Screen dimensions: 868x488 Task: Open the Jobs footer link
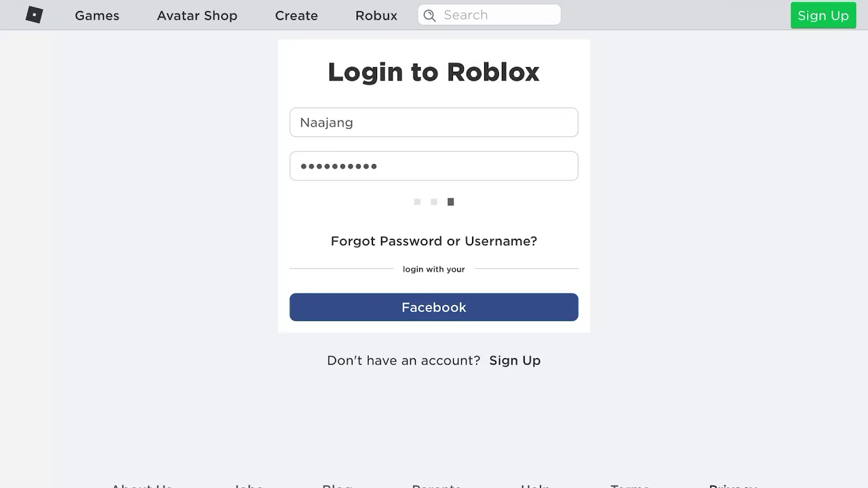click(248, 485)
